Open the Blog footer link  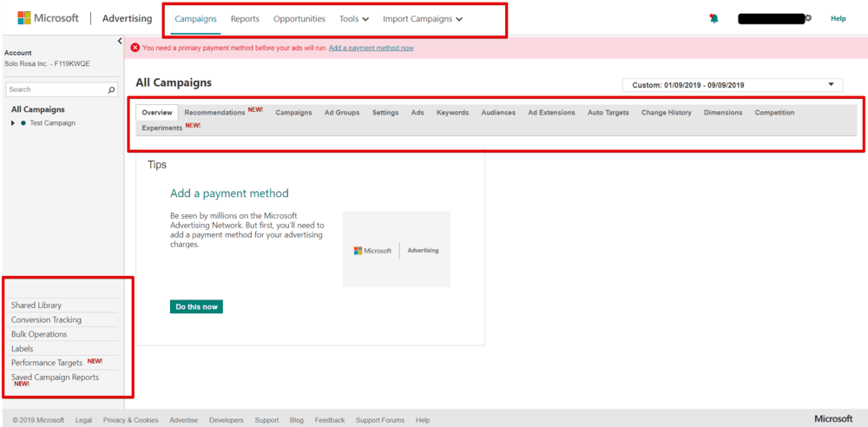coord(297,420)
